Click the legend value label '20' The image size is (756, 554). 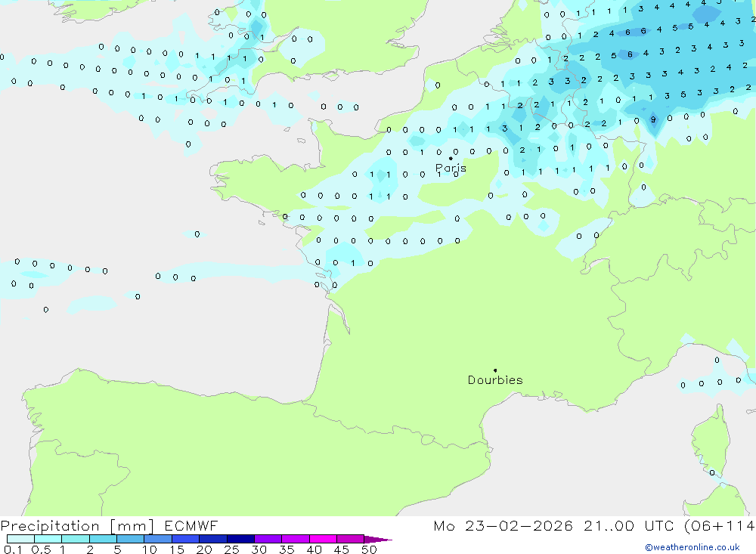point(204,549)
